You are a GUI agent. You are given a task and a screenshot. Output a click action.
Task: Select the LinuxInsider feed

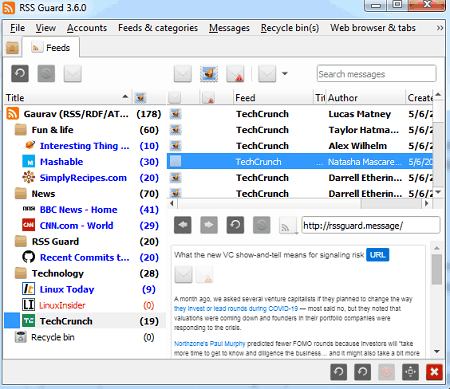click(x=85, y=306)
